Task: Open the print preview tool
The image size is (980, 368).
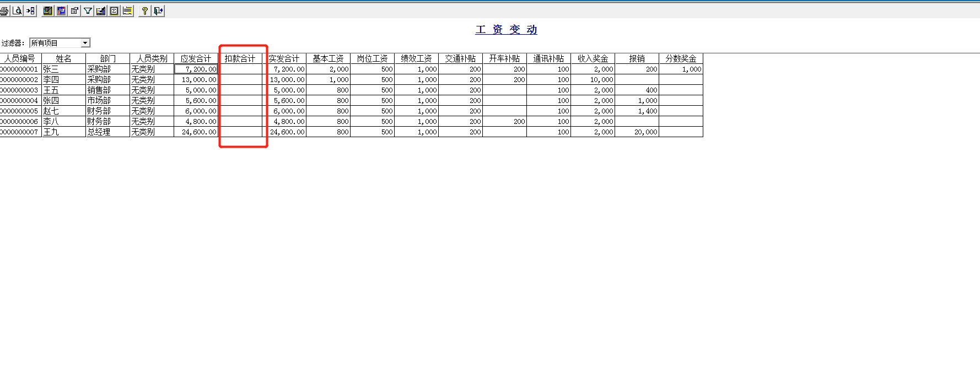Action: (17, 10)
